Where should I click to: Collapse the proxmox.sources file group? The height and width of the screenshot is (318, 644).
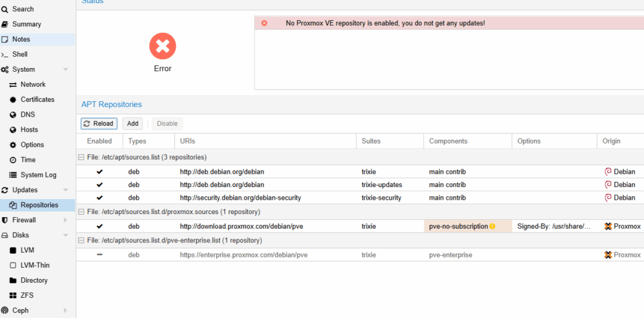click(x=81, y=212)
